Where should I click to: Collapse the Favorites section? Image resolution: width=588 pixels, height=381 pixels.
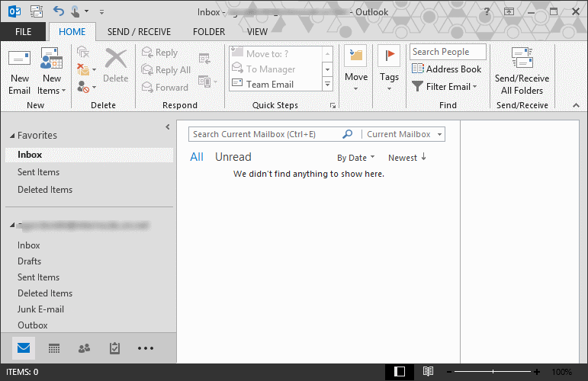pos(12,136)
